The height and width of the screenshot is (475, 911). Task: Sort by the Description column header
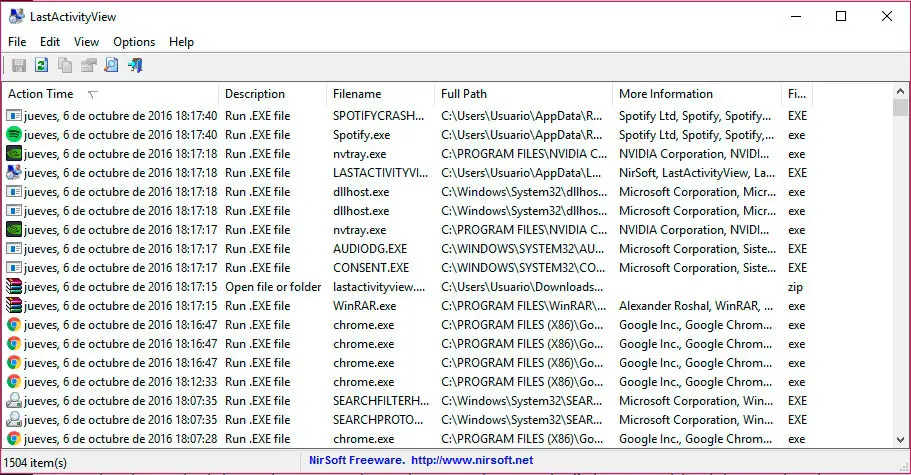272,93
